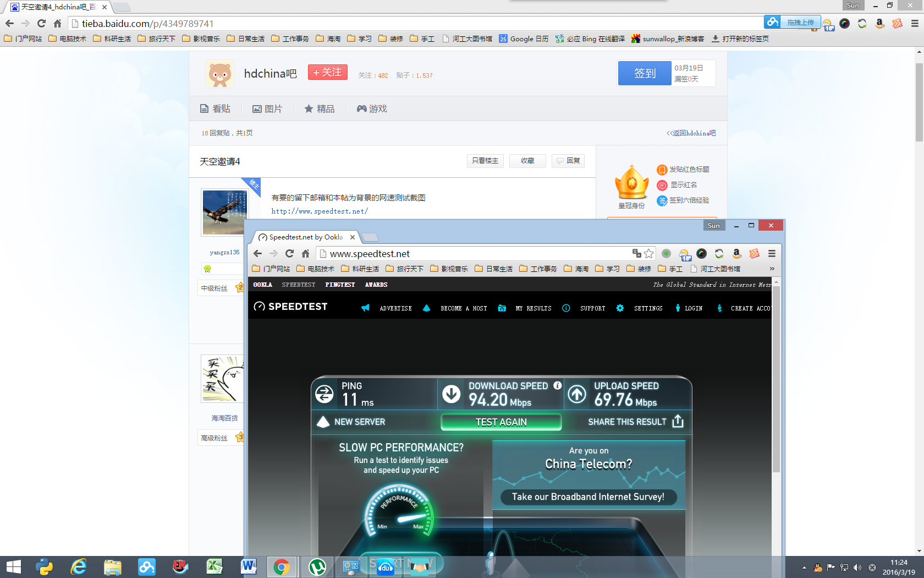Expand the 科研生活 bookmark folder in the Speedtest window
Viewport: 924px width, 578px height.
tap(360, 269)
